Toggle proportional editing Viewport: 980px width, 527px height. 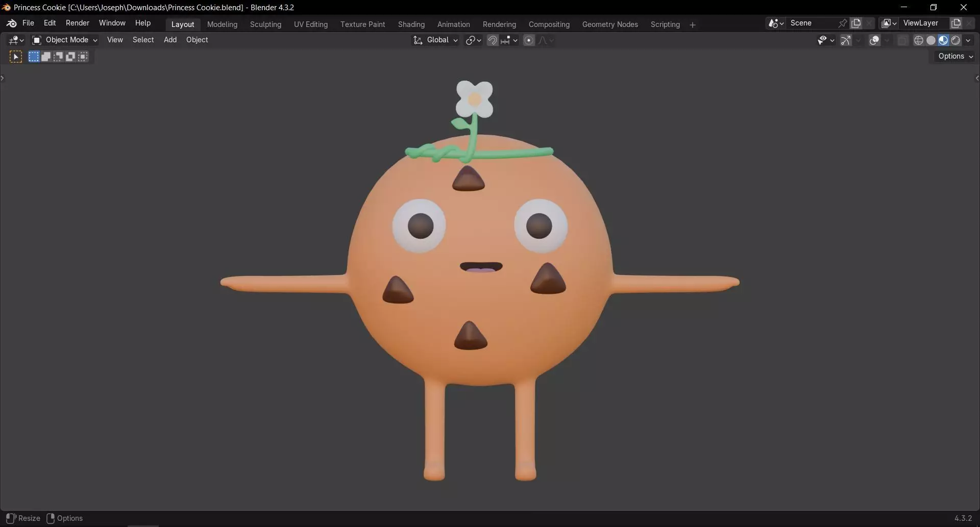529,40
